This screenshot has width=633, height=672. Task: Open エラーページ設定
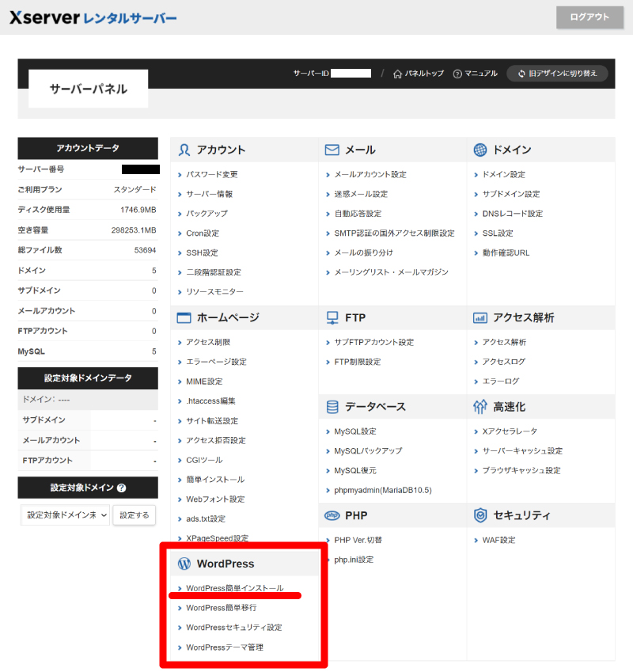[216, 363]
